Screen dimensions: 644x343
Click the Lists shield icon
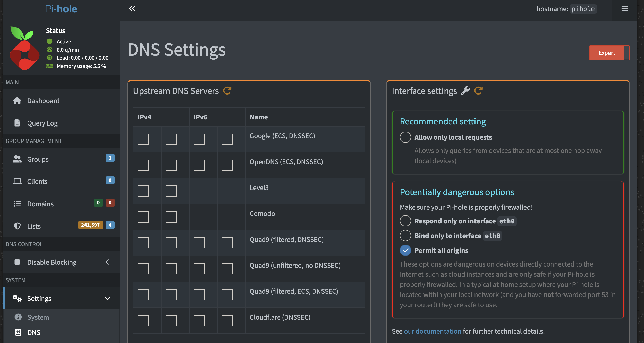17,226
